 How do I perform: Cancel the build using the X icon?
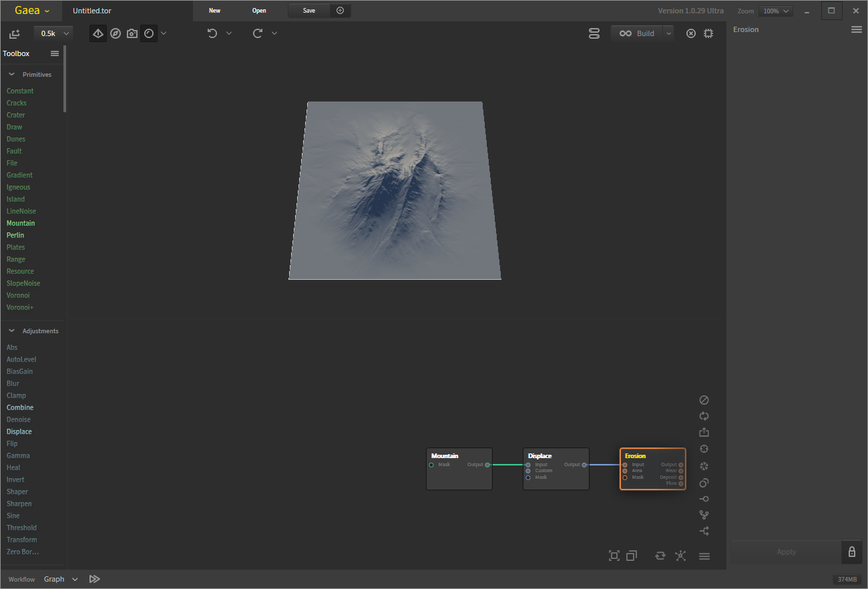coord(691,33)
